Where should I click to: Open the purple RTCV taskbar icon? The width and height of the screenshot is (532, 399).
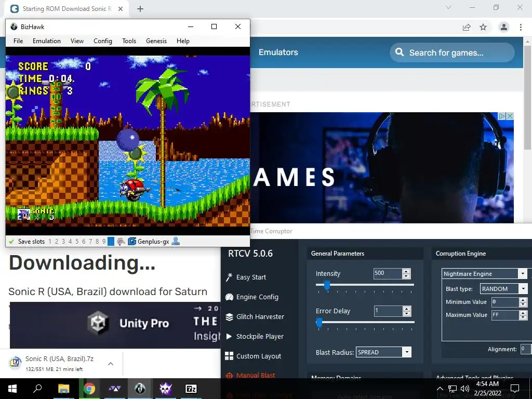(166, 389)
